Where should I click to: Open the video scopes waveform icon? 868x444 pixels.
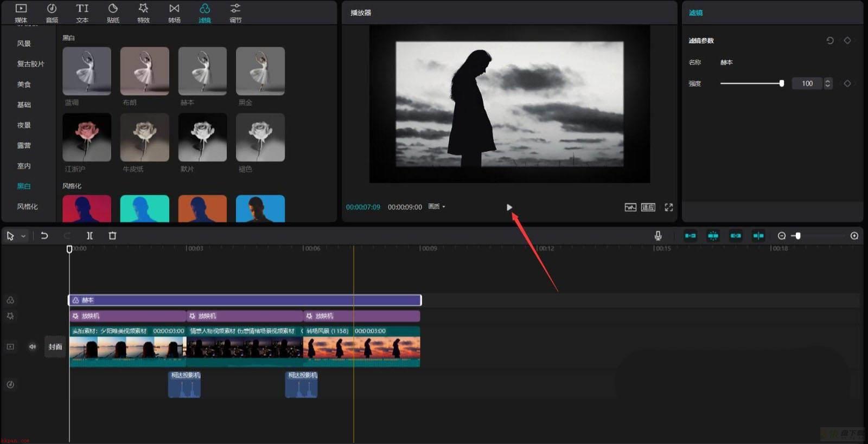[x=630, y=207]
